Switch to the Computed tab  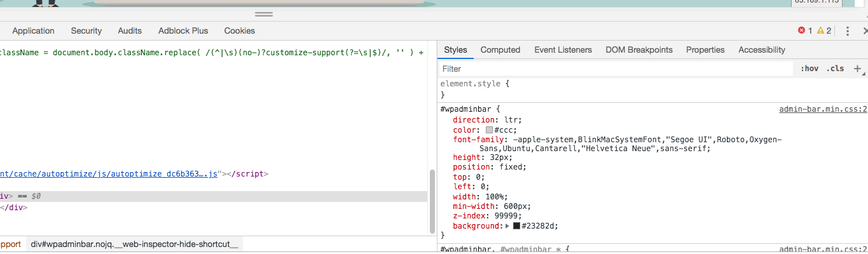500,50
